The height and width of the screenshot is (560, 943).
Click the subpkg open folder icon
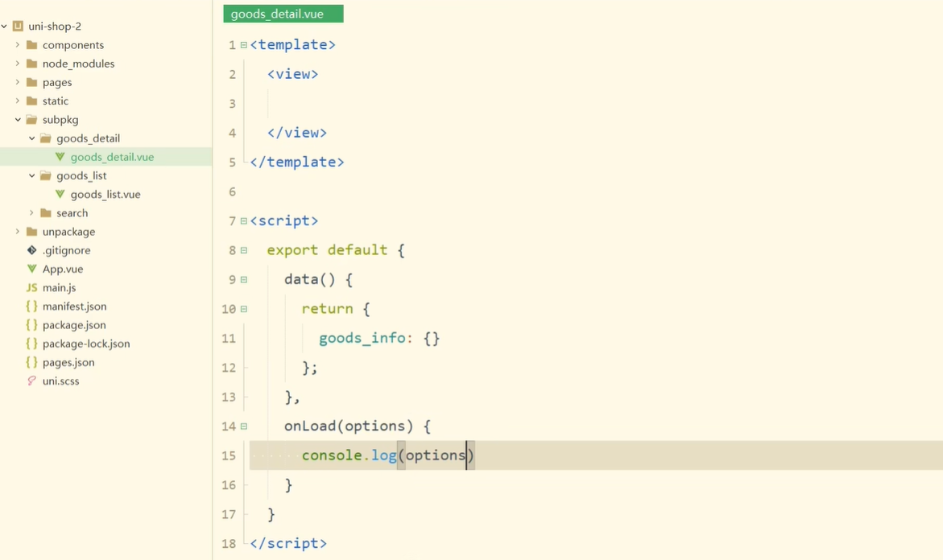coord(32,120)
